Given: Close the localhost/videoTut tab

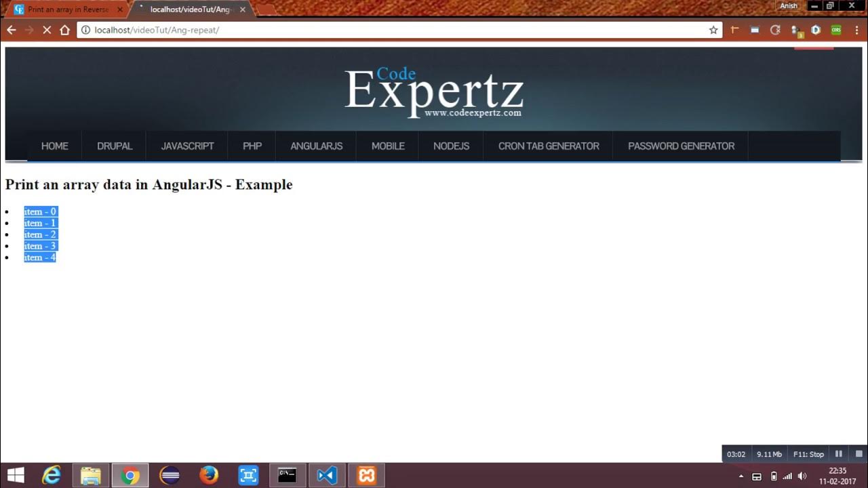Looking at the screenshot, I should tap(243, 9).
